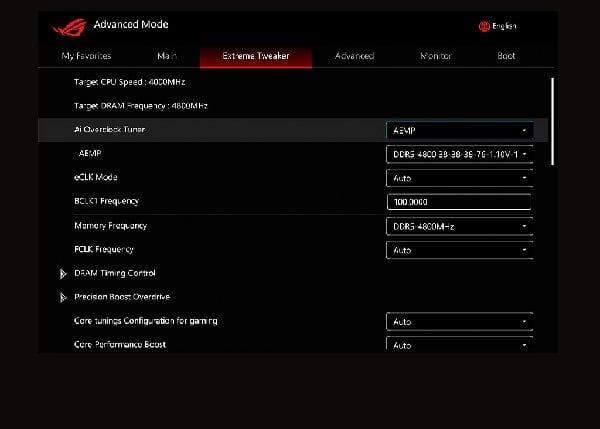Click the Advanced Mode title
600x429 pixels.
[x=131, y=24]
